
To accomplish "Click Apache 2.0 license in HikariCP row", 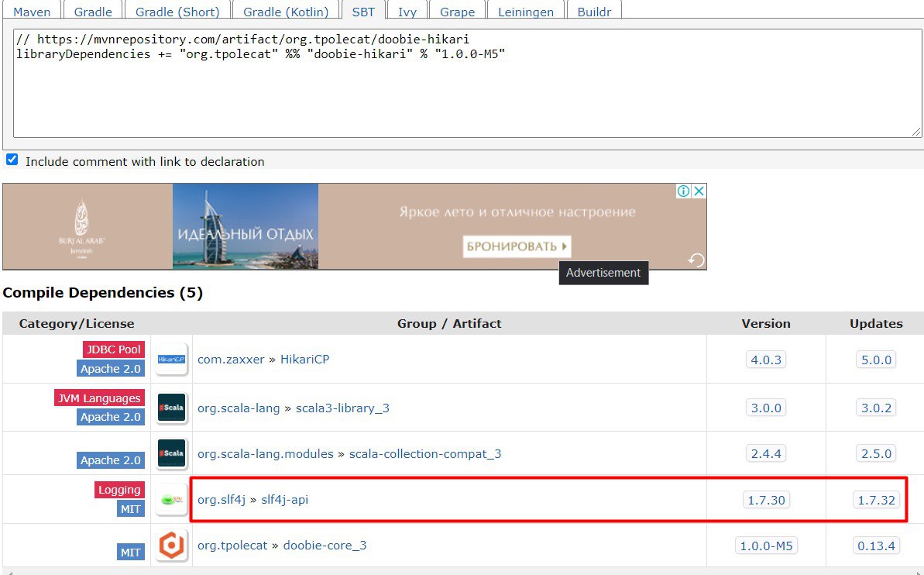I will point(110,369).
